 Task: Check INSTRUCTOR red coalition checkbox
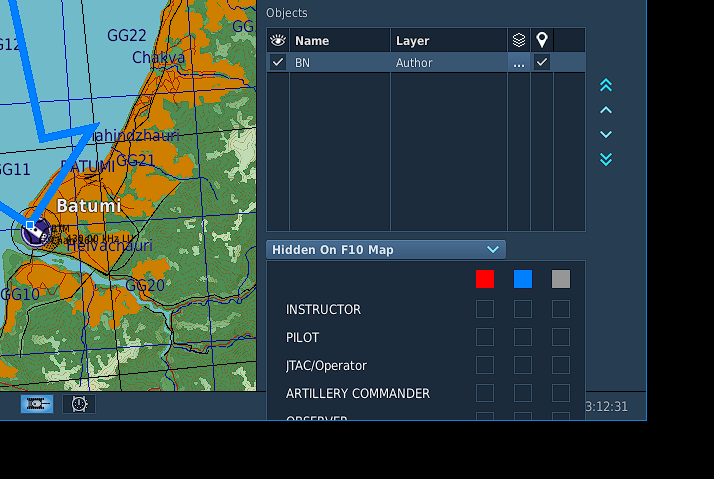click(484, 309)
